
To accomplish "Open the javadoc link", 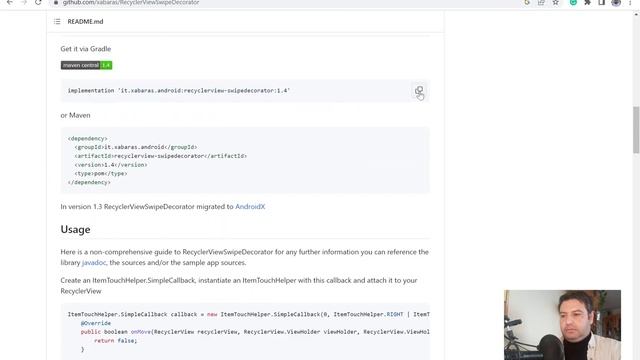I will tap(94, 262).
